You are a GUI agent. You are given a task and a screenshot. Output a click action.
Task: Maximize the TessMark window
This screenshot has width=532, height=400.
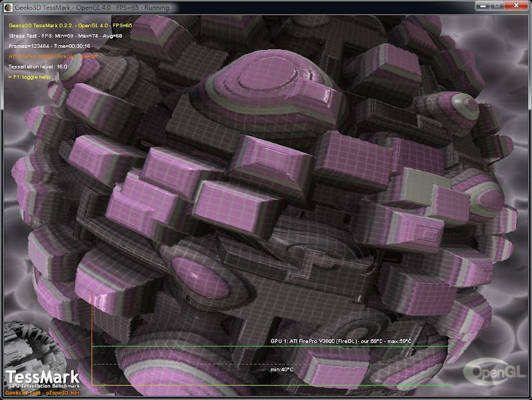pos(497,5)
